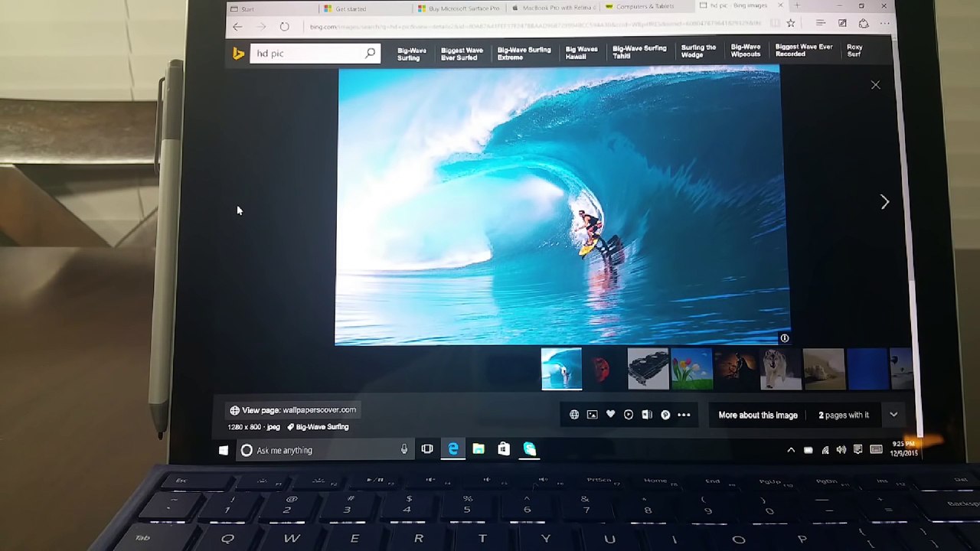Open Edge Hub icon
The width and height of the screenshot is (980, 551).
[820, 24]
